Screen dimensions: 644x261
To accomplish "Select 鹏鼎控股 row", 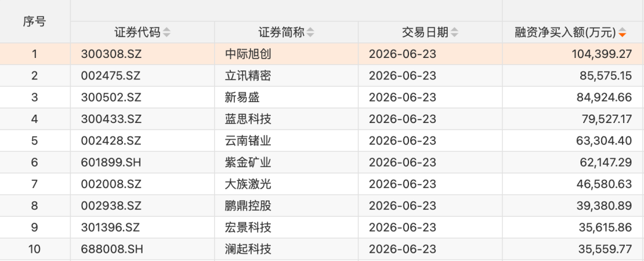I will [x=322, y=206].
